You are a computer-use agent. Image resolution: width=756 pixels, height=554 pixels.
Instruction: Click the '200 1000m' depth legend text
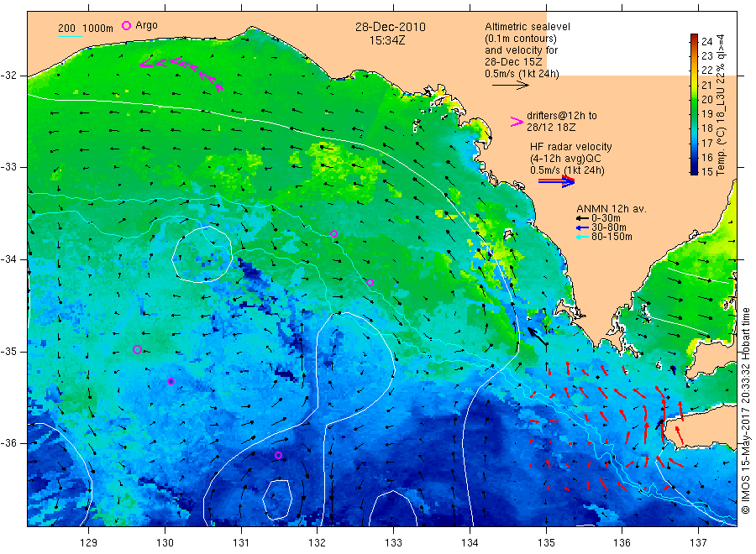tap(86, 29)
